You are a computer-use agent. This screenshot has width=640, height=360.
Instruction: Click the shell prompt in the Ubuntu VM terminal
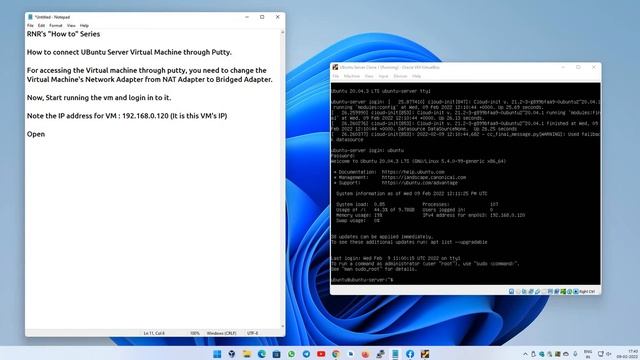pyautogui.click(x=362, y=280)
